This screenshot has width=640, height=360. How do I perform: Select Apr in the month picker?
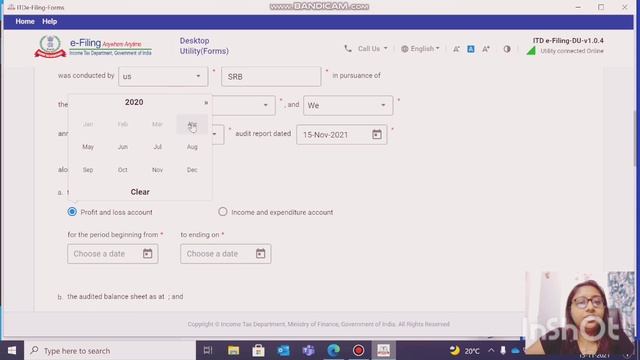(x=192, y=124)
